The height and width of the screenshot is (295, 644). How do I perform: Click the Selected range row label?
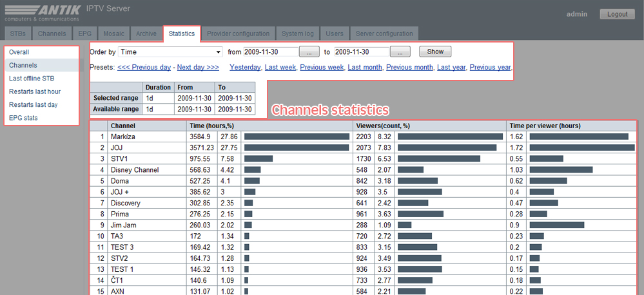tap(116, 98)
